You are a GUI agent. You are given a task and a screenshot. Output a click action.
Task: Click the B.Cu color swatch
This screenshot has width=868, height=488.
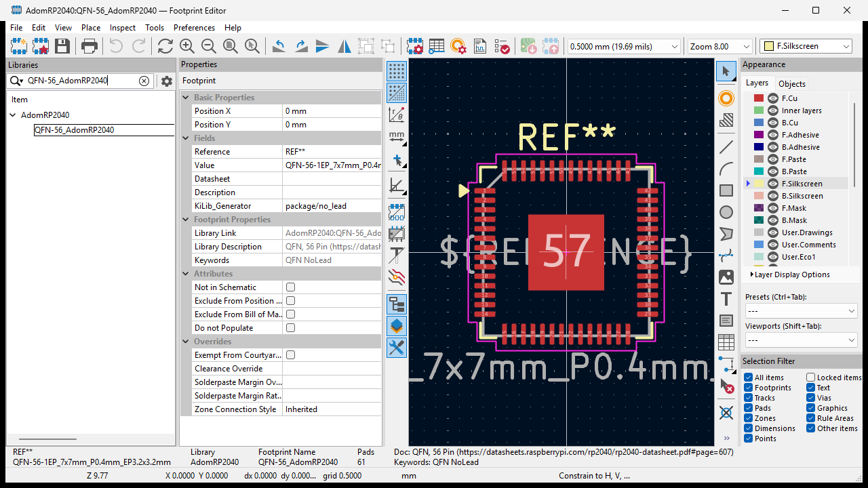pos(759,123)
